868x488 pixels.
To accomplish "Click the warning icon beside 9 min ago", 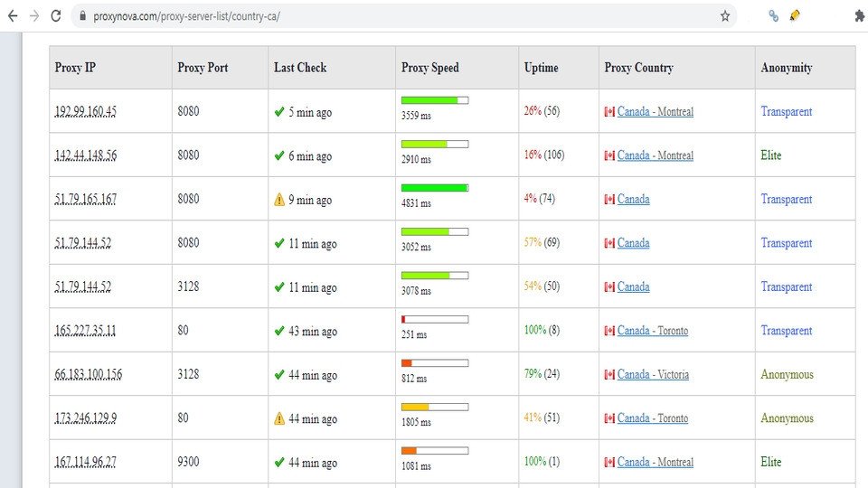I will click(x=279, y=200).
